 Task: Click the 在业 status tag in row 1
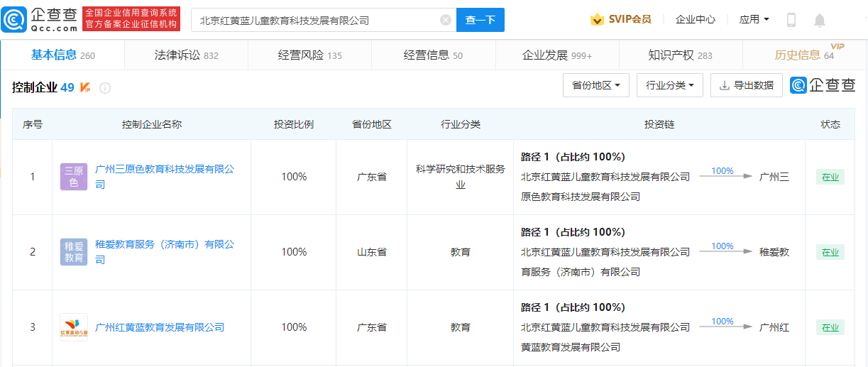[830, 177]
